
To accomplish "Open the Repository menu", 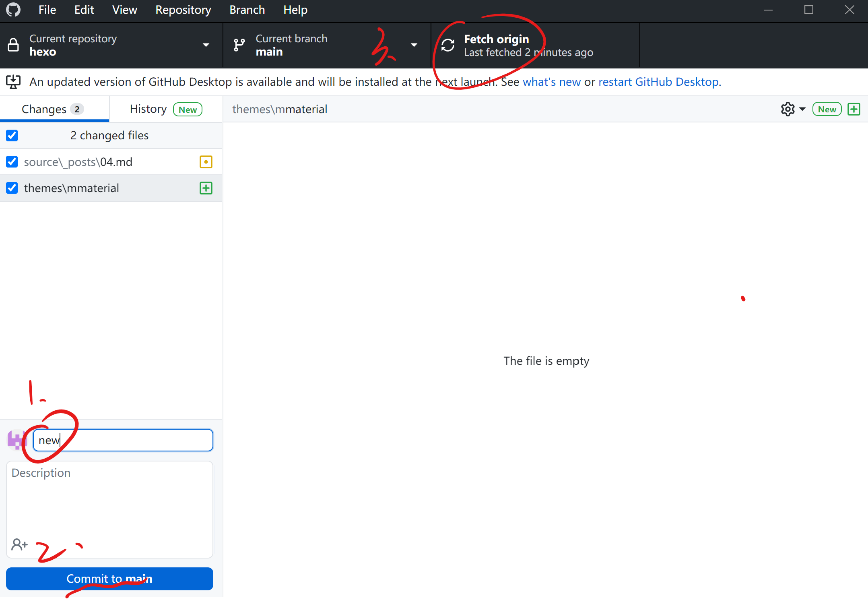I will coord(183,10).
